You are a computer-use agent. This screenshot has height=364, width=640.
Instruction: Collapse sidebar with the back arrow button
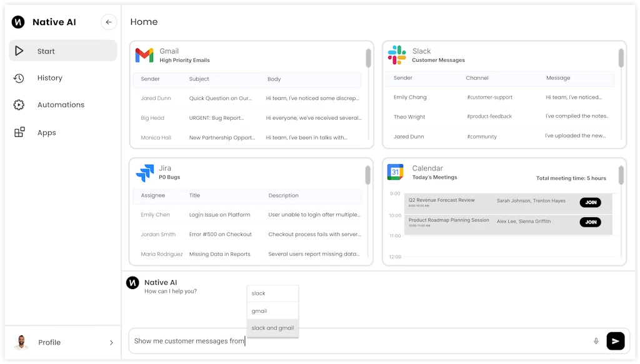[109, 22]
